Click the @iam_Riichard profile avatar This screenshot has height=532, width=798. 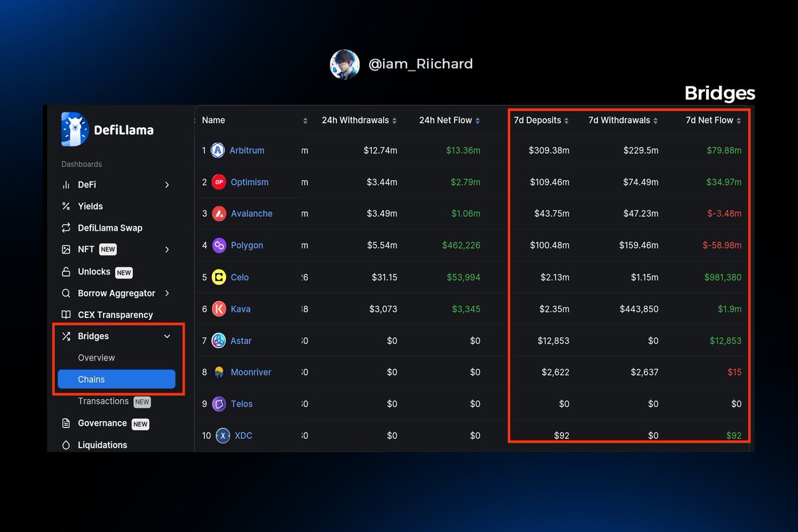pyautogui.click(x=344, y=65)
